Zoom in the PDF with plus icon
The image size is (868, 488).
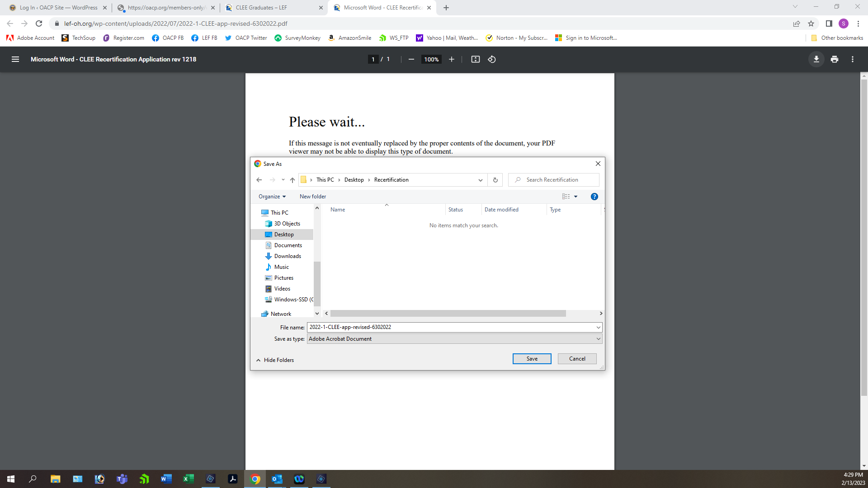click(x=451, y=59)
